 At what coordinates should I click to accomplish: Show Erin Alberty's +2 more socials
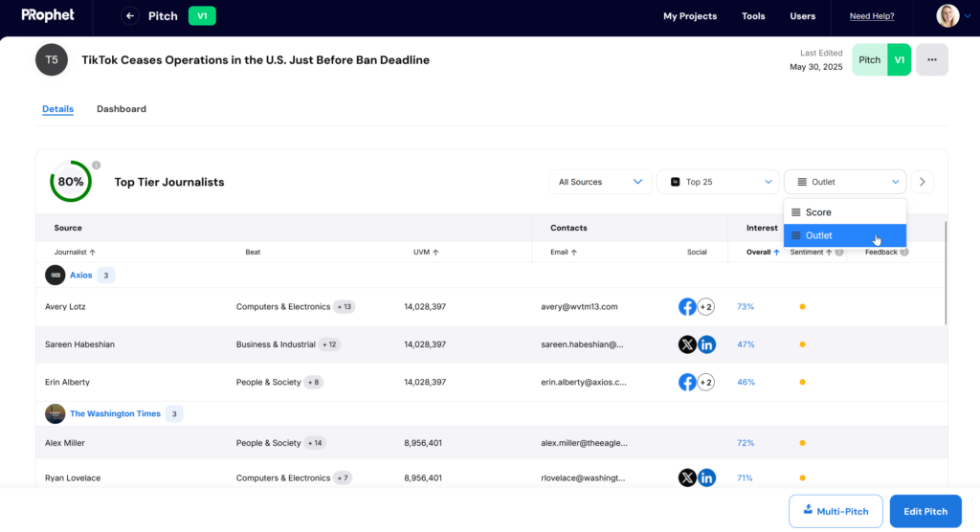705,382
